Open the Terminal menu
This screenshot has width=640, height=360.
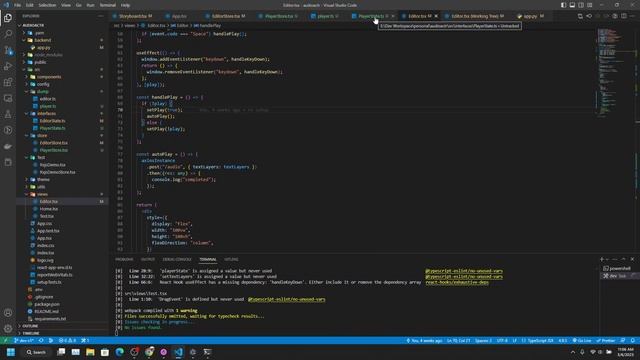point(107,5)
